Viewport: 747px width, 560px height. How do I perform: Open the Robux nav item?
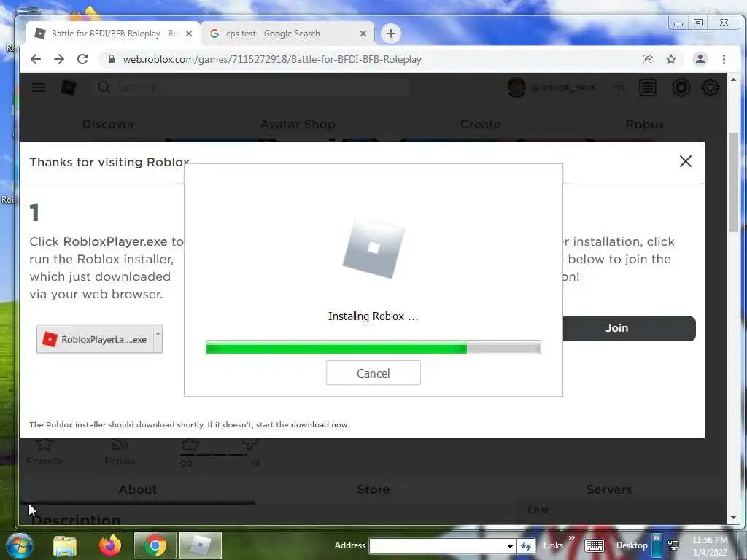(645, 124)
